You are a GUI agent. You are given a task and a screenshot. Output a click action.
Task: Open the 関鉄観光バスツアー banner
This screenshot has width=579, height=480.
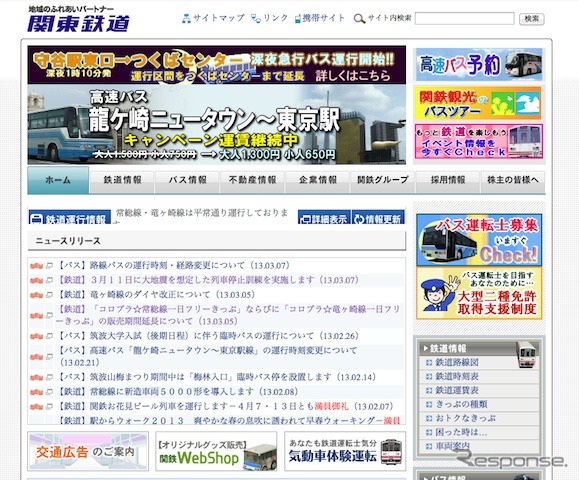pyautogui.click(x=479, y=103)
